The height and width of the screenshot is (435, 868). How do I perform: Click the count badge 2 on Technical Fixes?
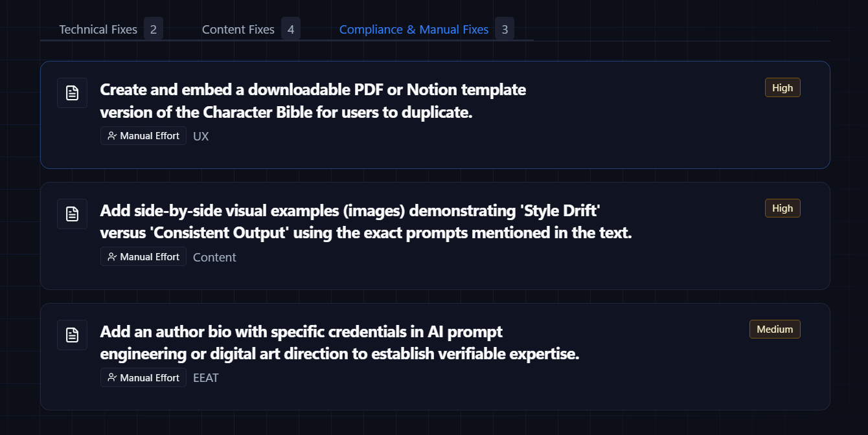click(x=154, y=29)
